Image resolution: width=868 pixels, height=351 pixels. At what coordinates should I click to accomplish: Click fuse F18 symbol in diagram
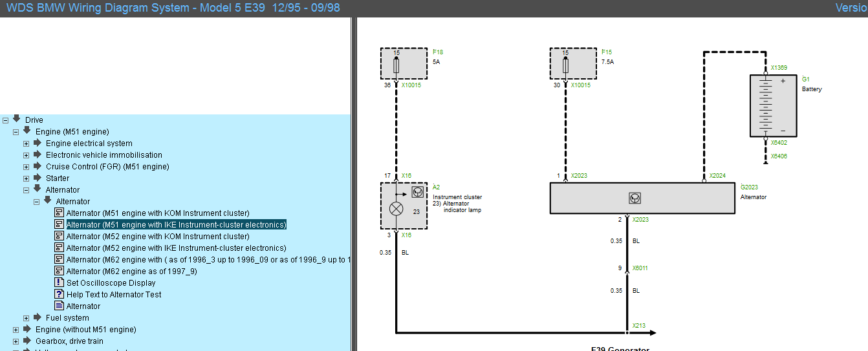coord(396,65)
